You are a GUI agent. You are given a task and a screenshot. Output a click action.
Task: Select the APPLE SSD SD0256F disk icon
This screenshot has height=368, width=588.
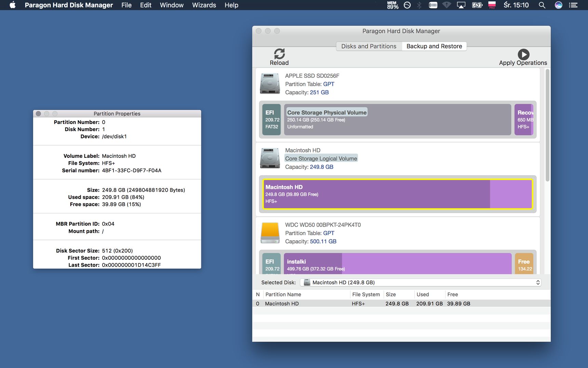point(270,84)
